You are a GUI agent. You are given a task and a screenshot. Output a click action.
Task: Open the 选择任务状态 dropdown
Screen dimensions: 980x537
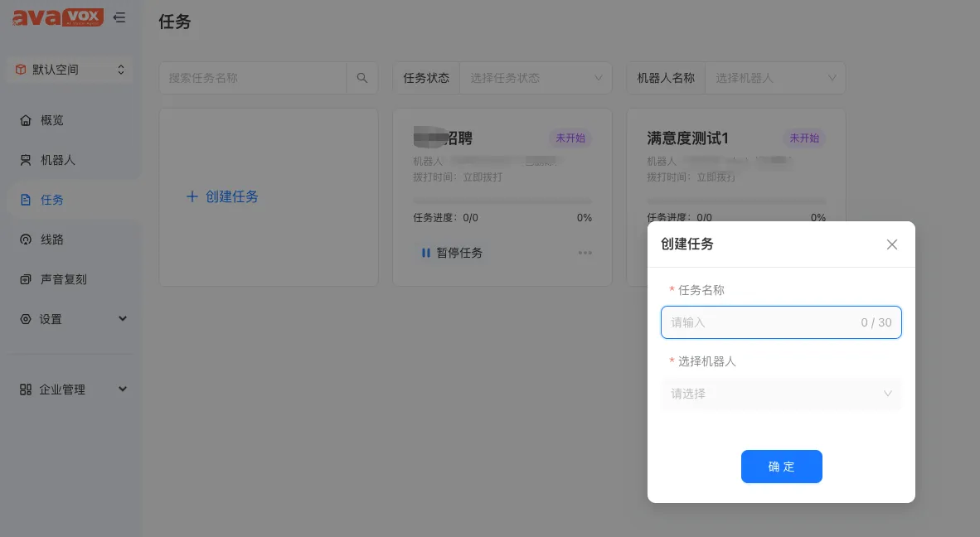coord(536,78)
